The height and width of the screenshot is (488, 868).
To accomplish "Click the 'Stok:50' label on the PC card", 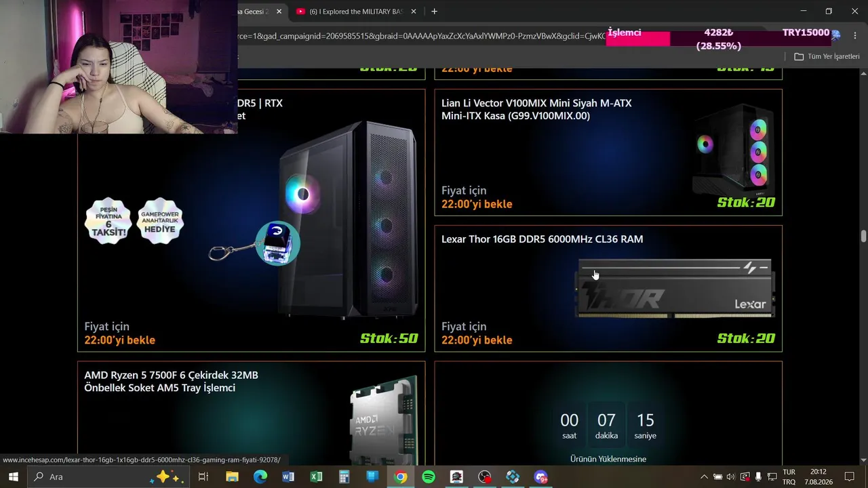I will [x=389, y=338].
